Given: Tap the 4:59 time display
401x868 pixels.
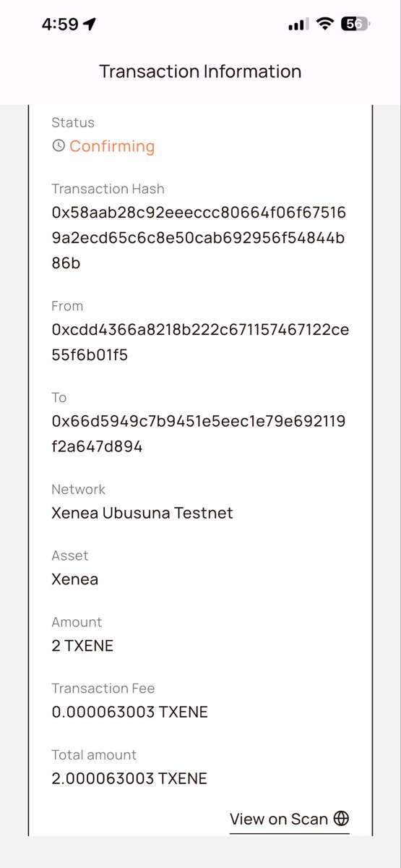Looking at the screenshot, I should (60, 24).
